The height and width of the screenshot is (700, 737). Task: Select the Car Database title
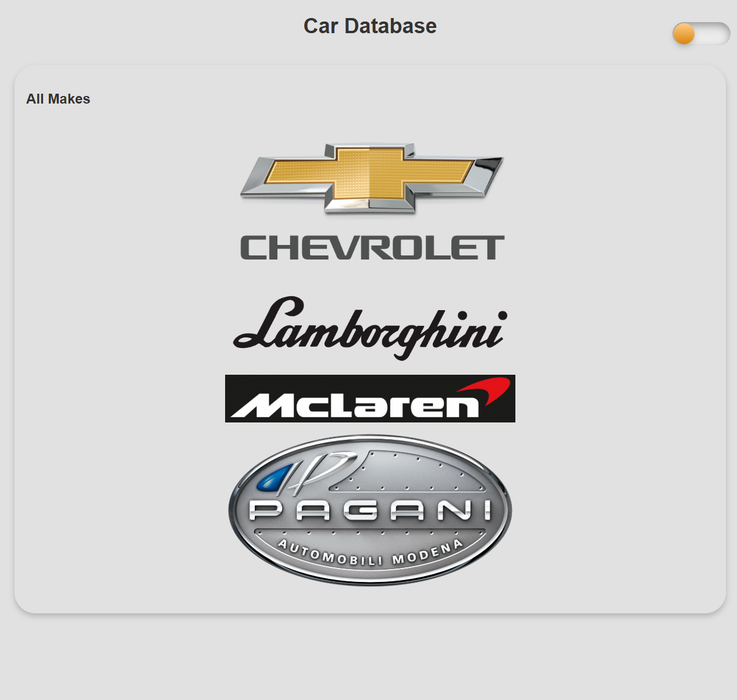[x=370, y=26]
